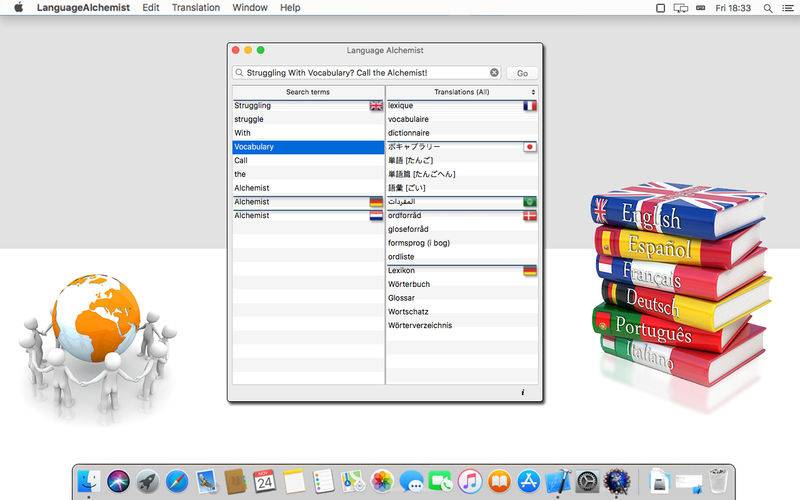
Task: Select the formsprog (i bog) translation
Action: (x=462, y=243)
